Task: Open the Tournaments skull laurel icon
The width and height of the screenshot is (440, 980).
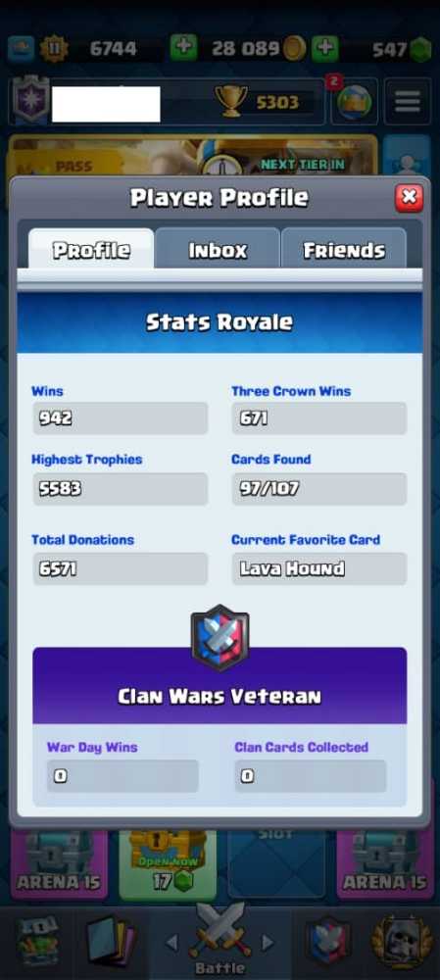Action: [x=401, y=943]
